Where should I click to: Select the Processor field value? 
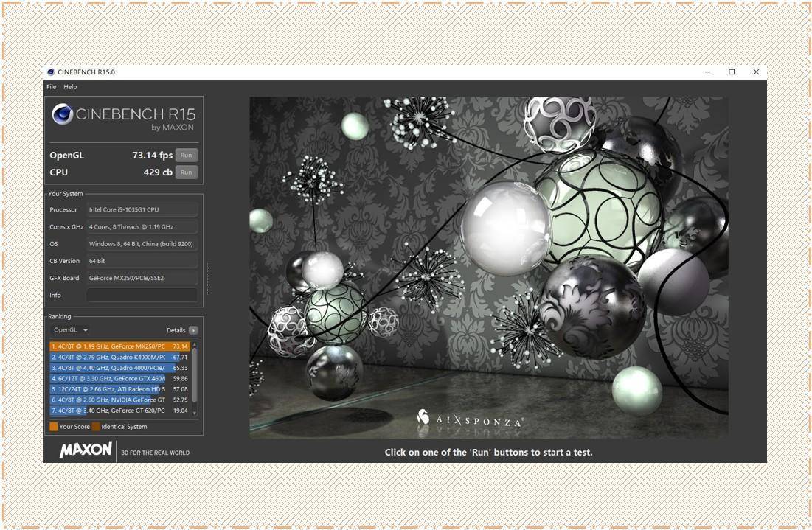tap(142, 209)
